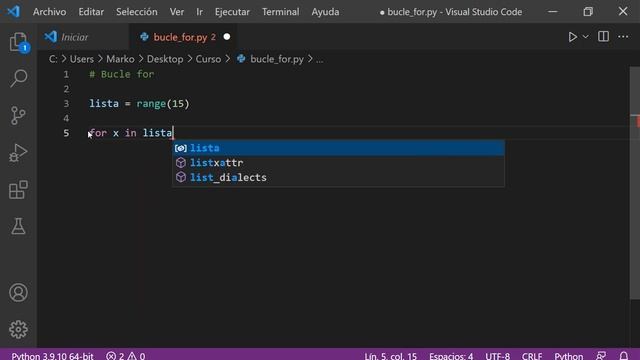The height and width of the screenshot is (360, 640).
Task: Click the breadcrumb ellipsis symbol segment
Action: 320,60
